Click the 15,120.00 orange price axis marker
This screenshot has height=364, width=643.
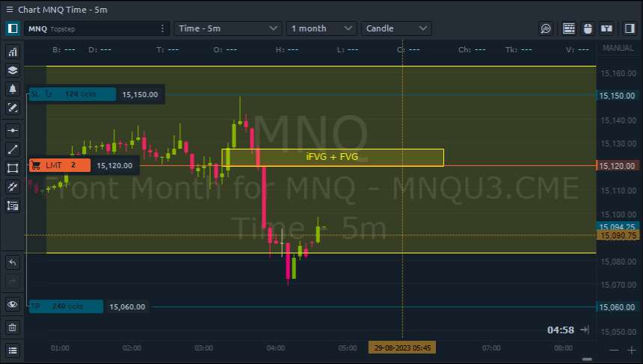(x=617, y=166)
